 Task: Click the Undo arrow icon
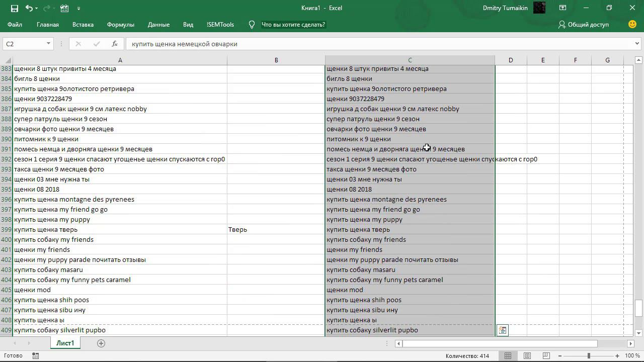[x=29, y=8]
